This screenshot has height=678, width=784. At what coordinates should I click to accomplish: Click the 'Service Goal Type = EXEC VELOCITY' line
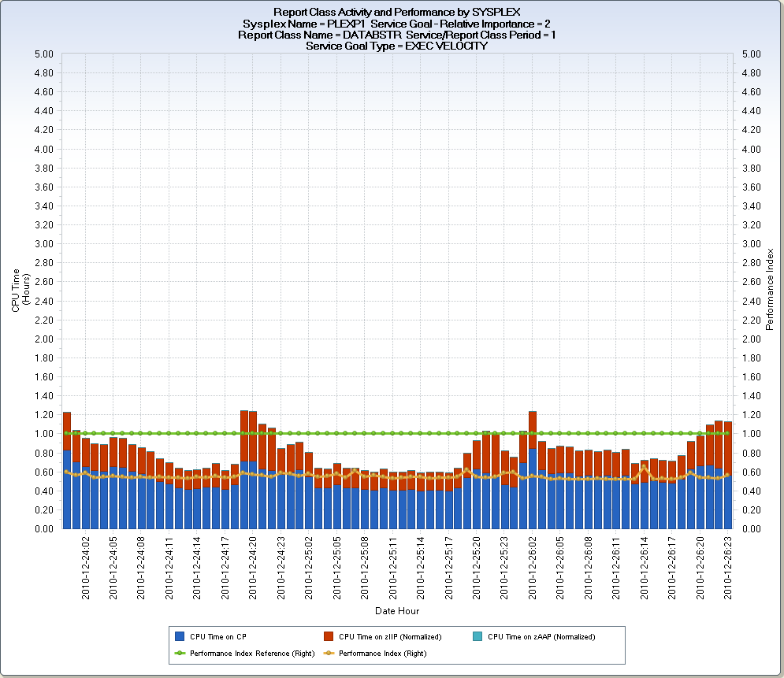coord(396,46)
